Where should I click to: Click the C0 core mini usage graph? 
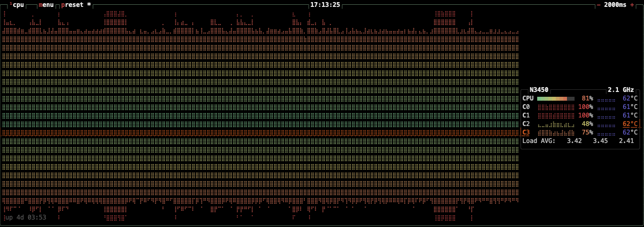[x=556, y=107]
